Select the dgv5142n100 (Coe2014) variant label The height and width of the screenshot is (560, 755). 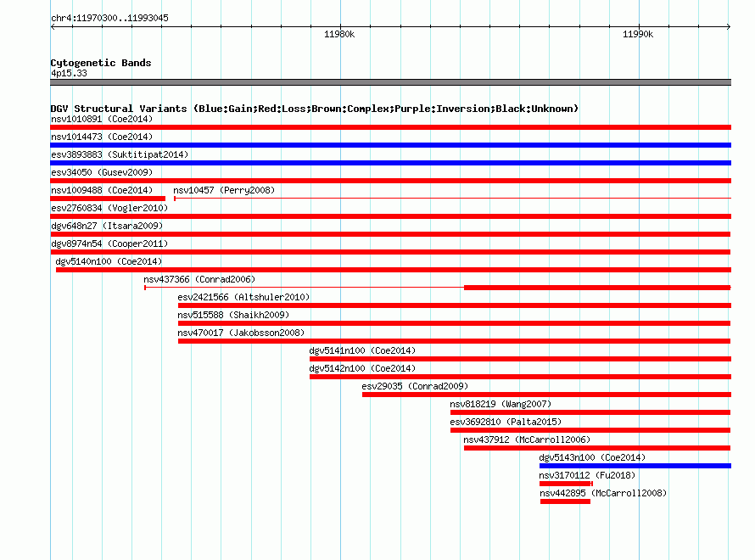[x=362, y=368]
